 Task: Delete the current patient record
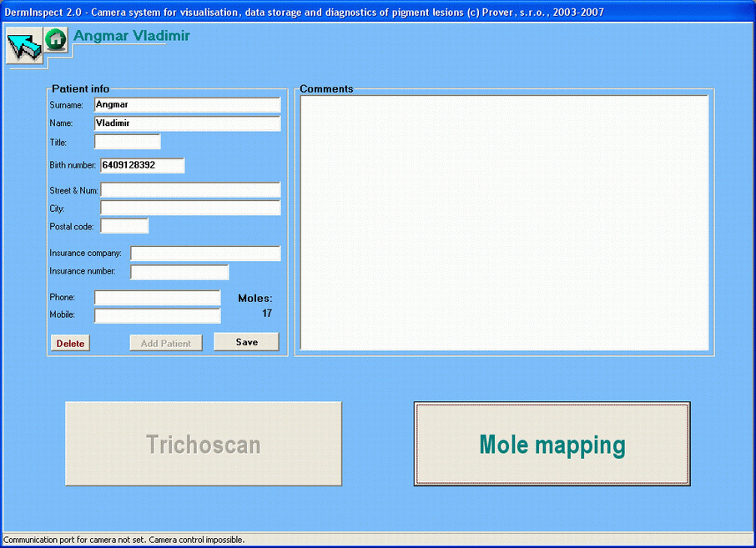[70, 343]
